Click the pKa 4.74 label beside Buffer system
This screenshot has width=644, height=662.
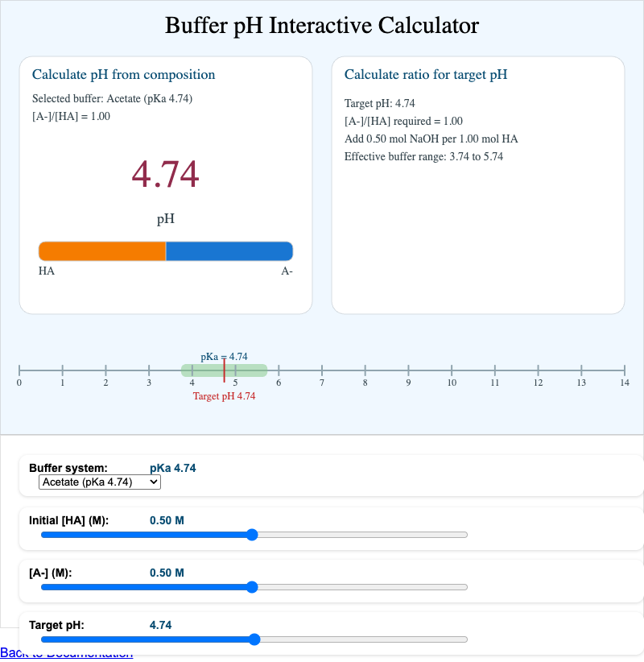coord(171,468)
